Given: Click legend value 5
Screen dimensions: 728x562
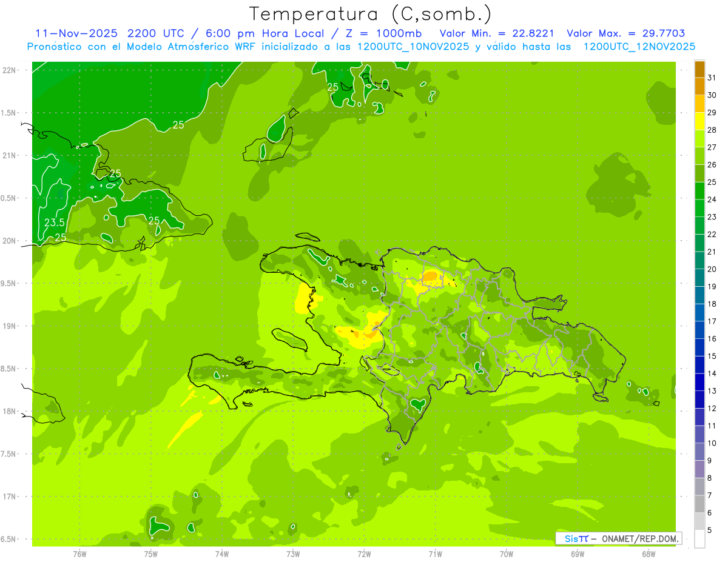Looking at the screenshot, I should tap(710, 530).
